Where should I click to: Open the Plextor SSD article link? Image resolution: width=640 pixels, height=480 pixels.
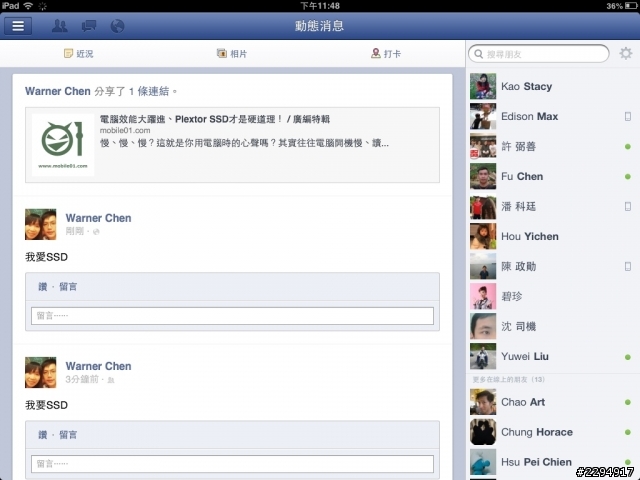pos(215,119)
